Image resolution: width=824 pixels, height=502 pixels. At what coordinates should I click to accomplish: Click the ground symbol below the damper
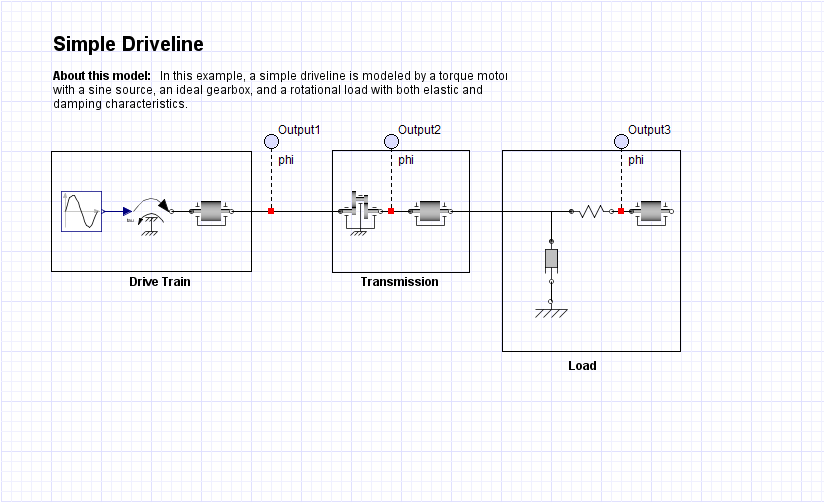(x=551, y=311)
